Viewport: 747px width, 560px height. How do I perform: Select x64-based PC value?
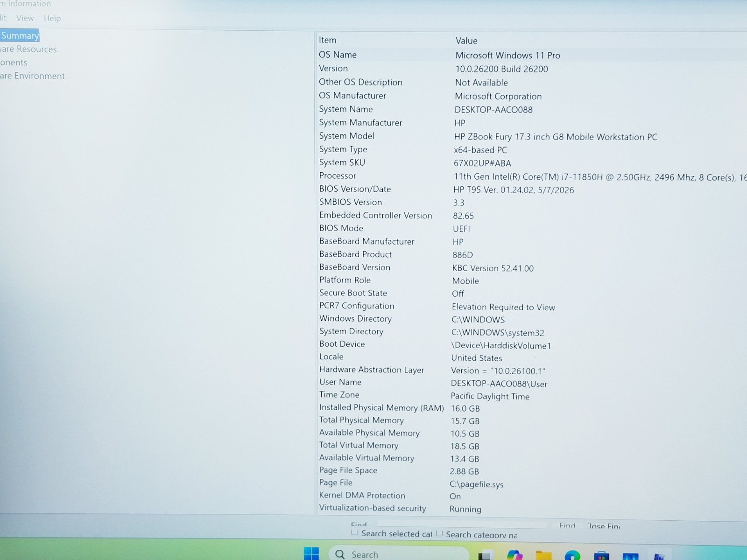coord(480,150)
